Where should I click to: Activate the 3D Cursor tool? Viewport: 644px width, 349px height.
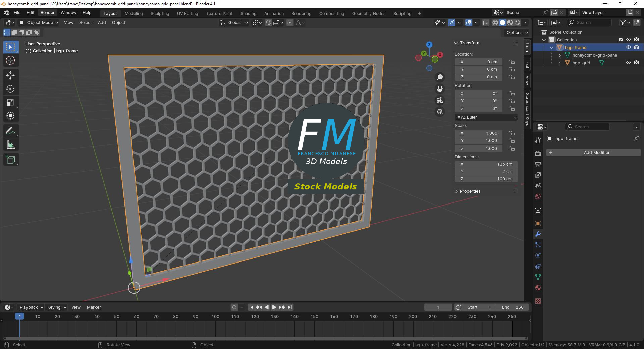click(x=11, y=61)
